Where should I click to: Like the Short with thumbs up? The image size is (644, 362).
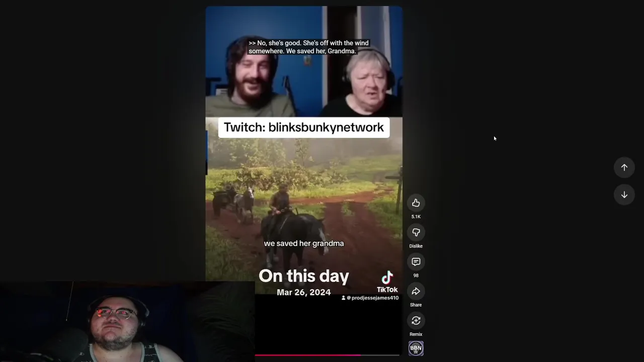pos(416,203)
